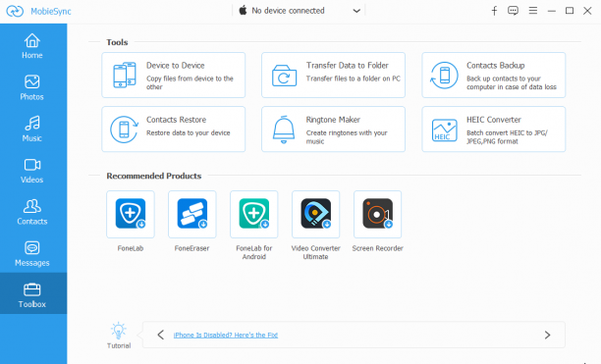Close the MobieSync window
This screenshot has height=364, width=601.
(x=587, y=11)
